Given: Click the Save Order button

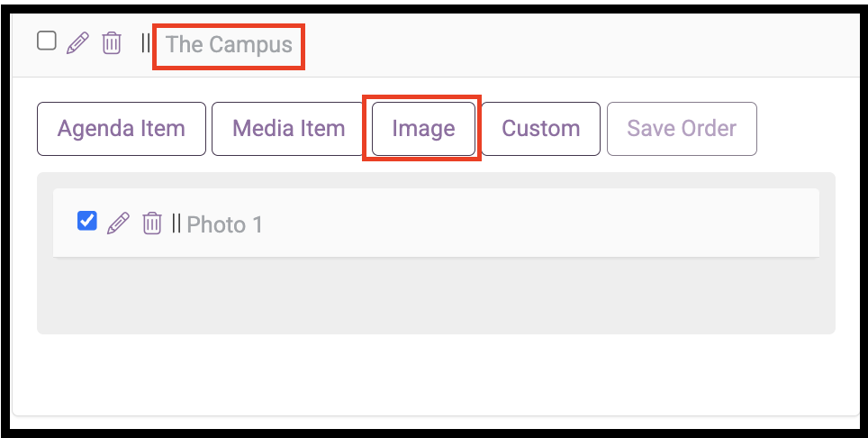Looking at the screenshot, I should (682, 129).
